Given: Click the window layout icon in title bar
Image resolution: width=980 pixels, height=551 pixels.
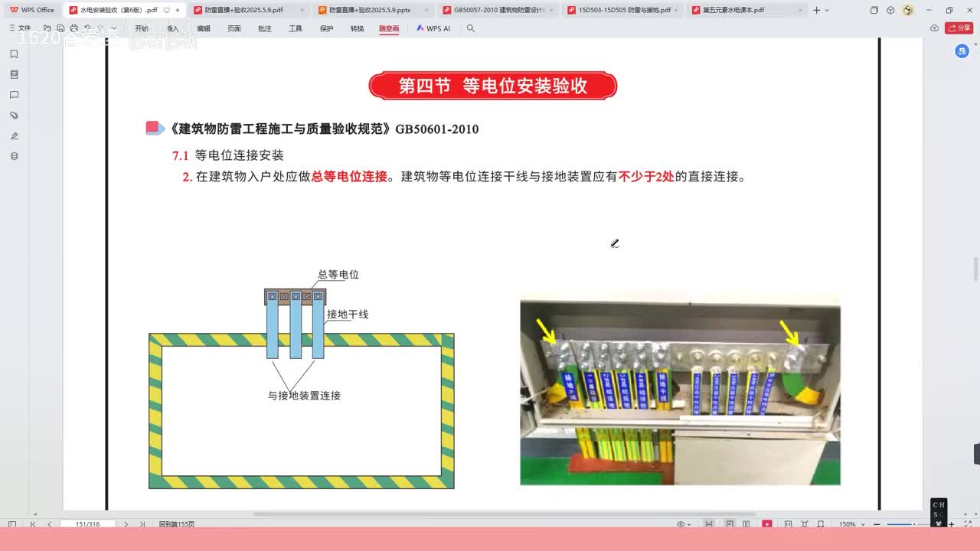Looking at the screenshot, I should (x=874, y=10).
